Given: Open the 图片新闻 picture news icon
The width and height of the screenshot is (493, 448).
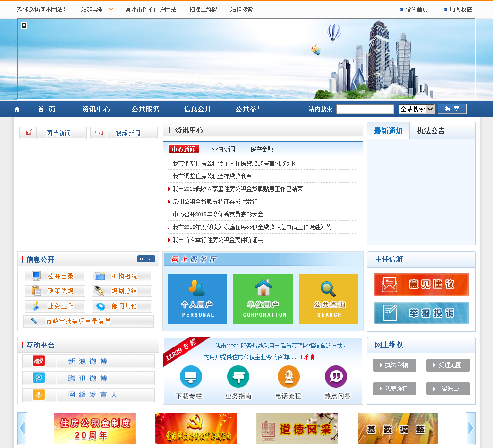Looking at the screenshot, I should (x=29, y=133).
